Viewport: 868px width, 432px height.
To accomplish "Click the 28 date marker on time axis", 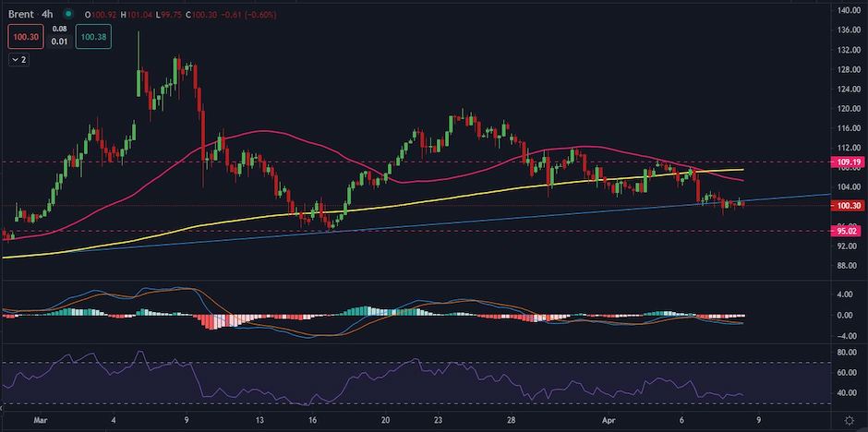I will coord(511,418).
